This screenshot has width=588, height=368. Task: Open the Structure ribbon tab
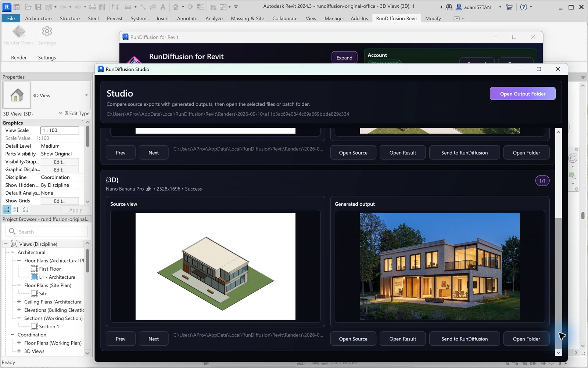70,18
